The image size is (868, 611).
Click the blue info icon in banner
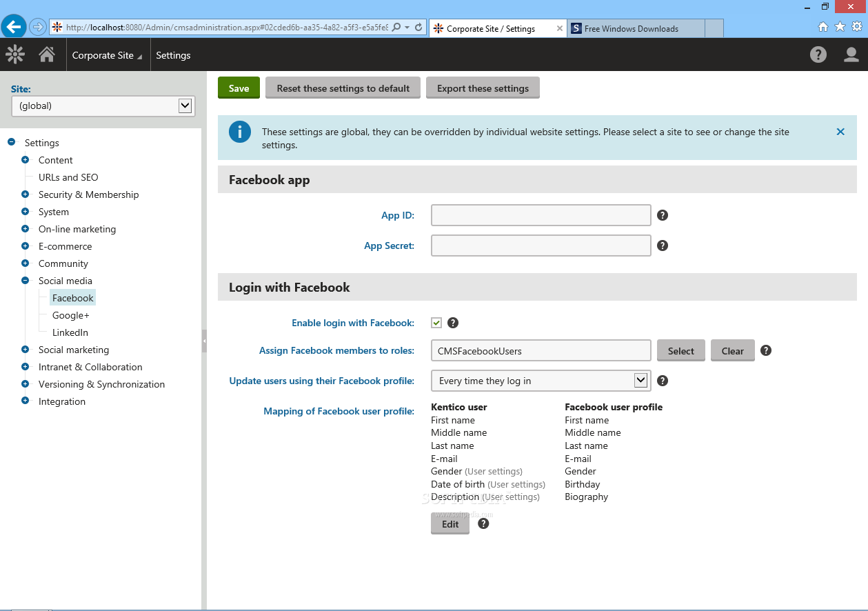pyautogui.click(x=240, y=132)
